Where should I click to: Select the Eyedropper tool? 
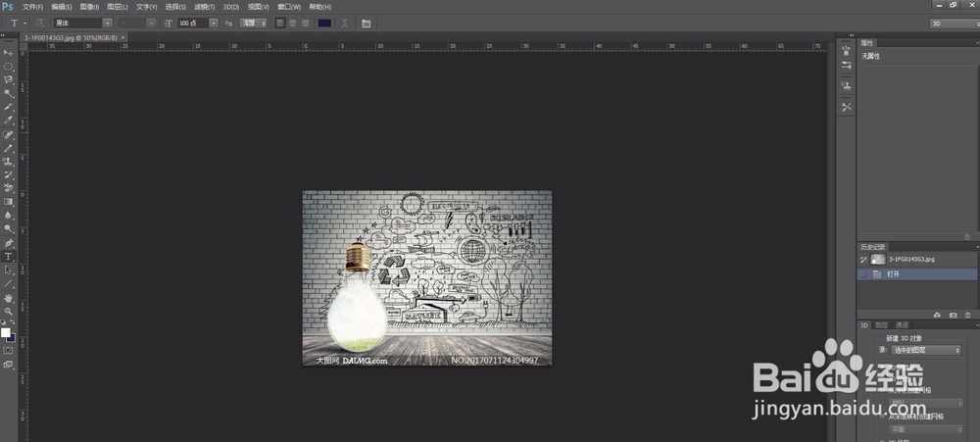[x=9, y=120]
